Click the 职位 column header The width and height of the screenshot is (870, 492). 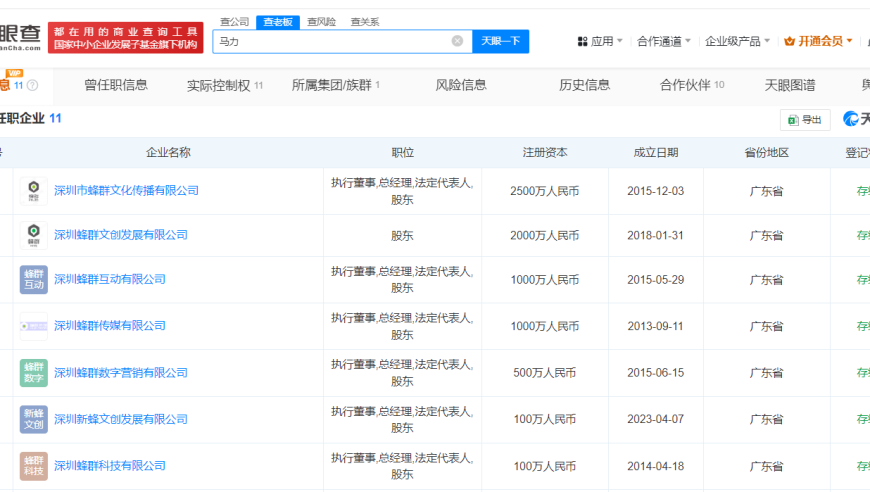[x=402, y=153]
